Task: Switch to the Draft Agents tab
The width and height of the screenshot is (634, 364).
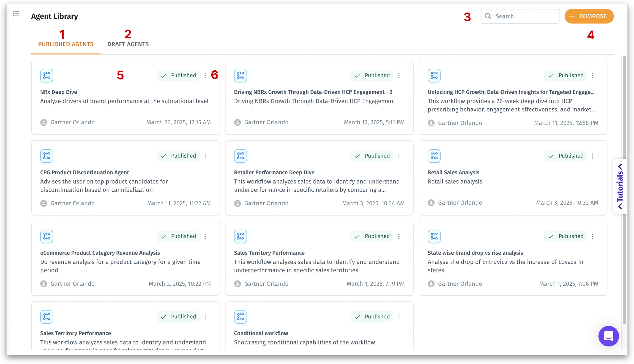Action: pyautogui.click(x=128, y=44)
